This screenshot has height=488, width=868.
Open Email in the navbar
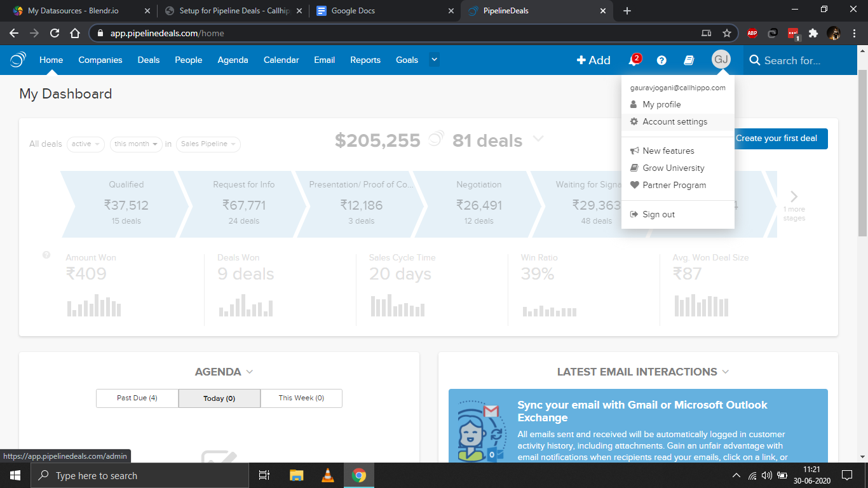click(x=324, y=60)
